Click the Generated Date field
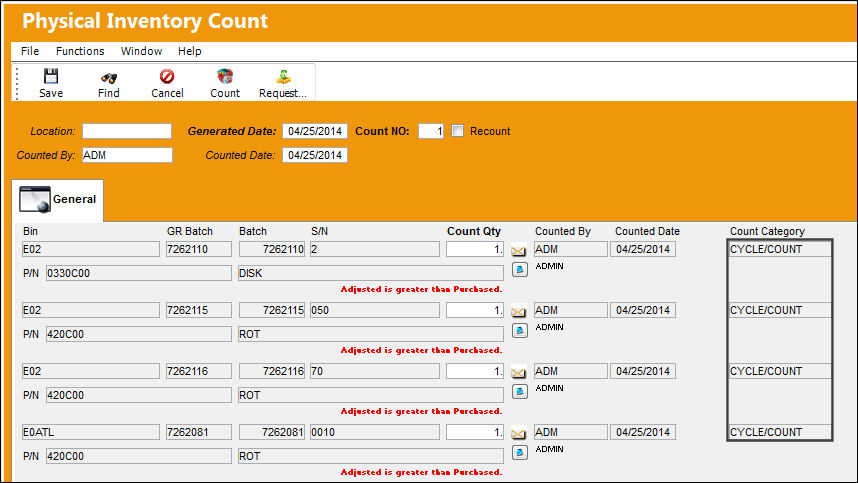Screen dimensions: 858x483 (315, 131)
